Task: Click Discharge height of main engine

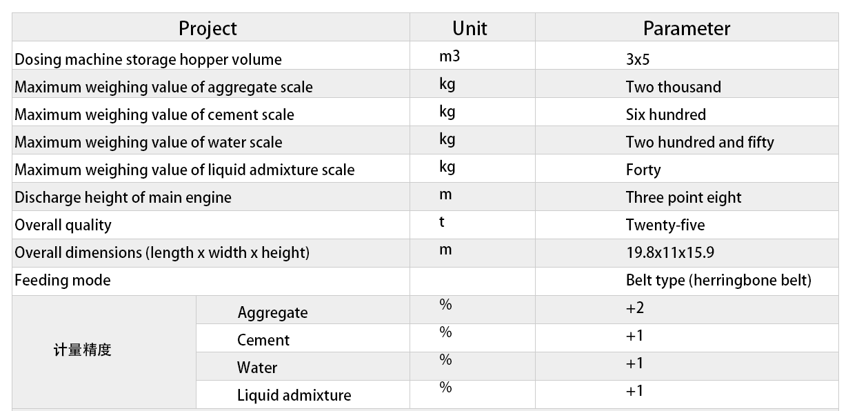Action: 123,197
